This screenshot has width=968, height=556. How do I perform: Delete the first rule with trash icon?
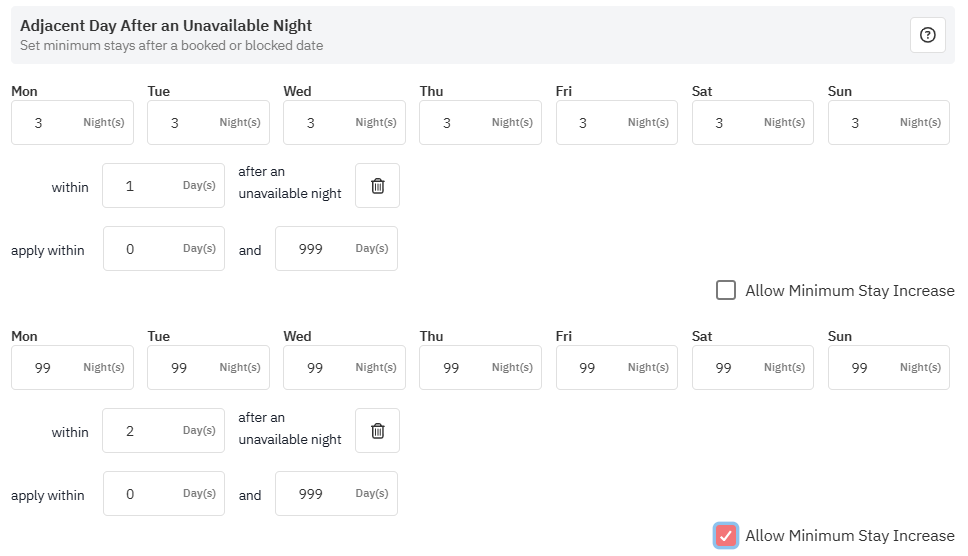click(x=377, y=186)
